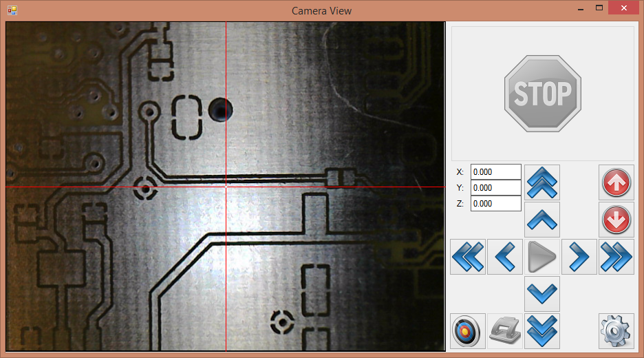The height and width of the screenshot is (358, 644).
Task: Maximize the Camera View window
Action: 599,8
